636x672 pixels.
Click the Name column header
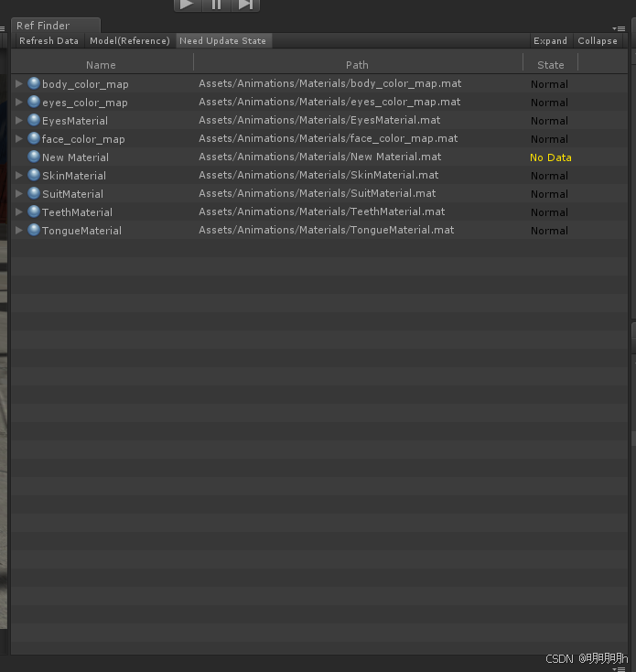(101, 65)
